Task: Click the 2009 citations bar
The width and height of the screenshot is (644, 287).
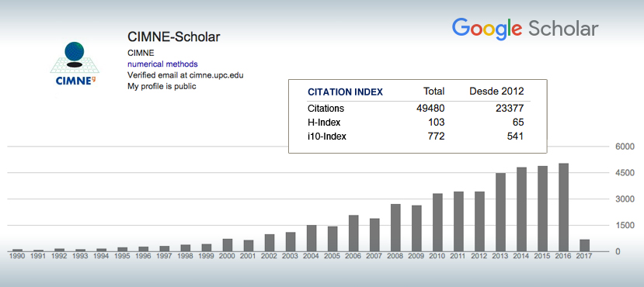Action: click(416, 228)
